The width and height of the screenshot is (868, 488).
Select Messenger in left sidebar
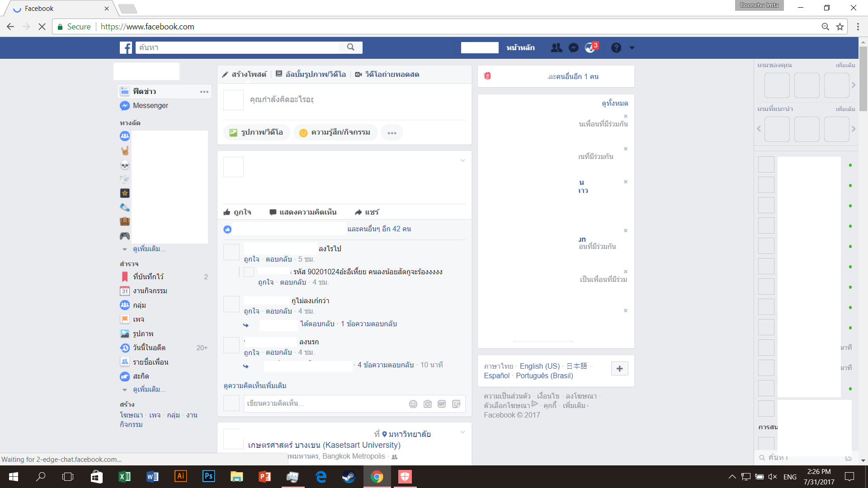tap(150, 106)
